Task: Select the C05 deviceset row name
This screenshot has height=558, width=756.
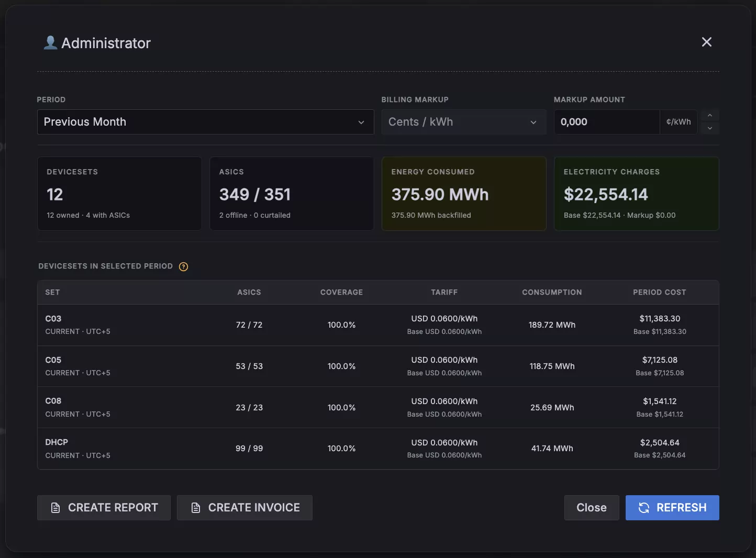Action: coord(53,360)
